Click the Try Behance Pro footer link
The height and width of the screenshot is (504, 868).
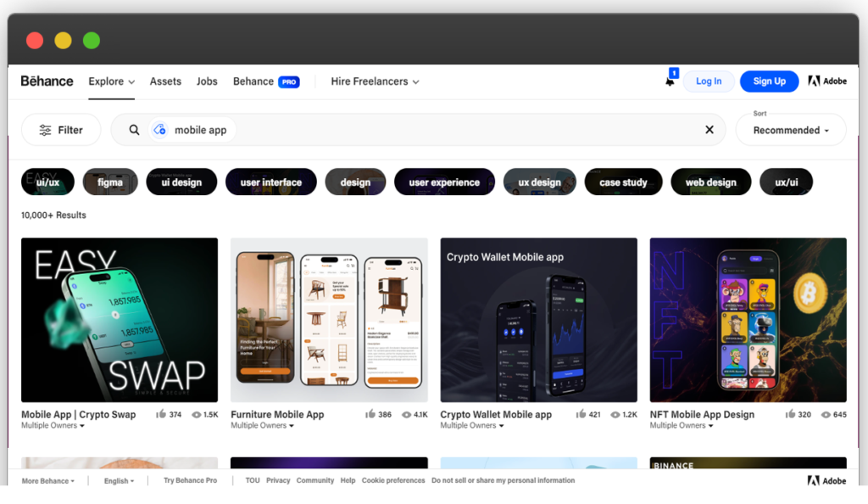(191, 481)
